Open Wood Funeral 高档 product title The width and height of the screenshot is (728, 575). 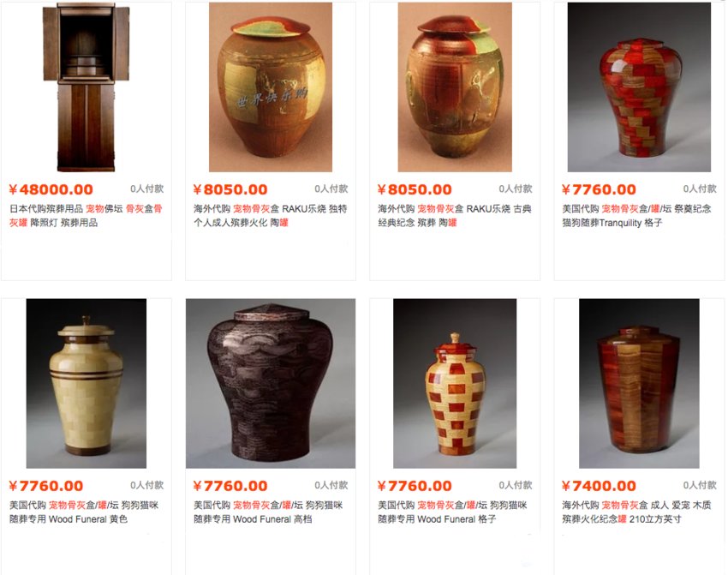coord(268,512)
